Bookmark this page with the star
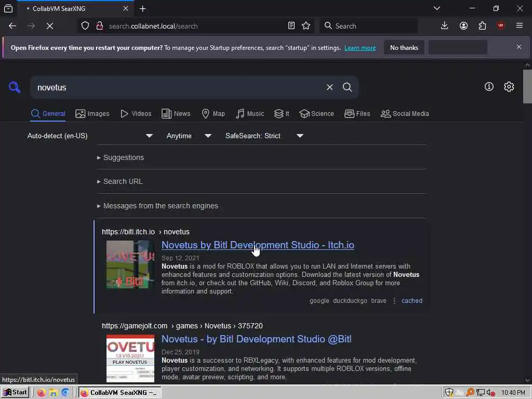Screen dimensions: 532x399 point(306,26)
